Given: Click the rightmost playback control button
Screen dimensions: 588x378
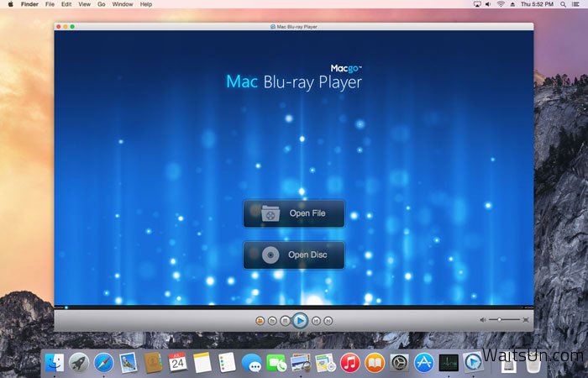Looking at the screenshot, I should (x=328, y=320).
